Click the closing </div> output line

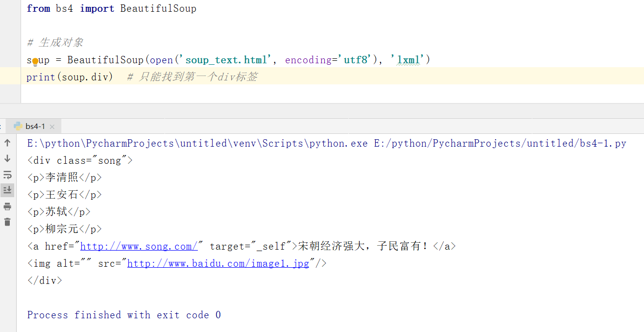tap(45, 281)
